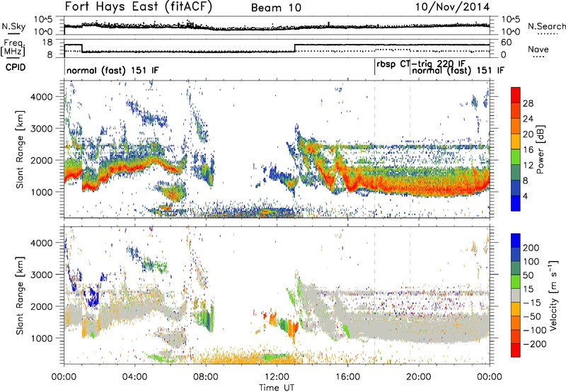
Task: Click the '200' tick on Velocity colorbar
Action: pos(531,248)
